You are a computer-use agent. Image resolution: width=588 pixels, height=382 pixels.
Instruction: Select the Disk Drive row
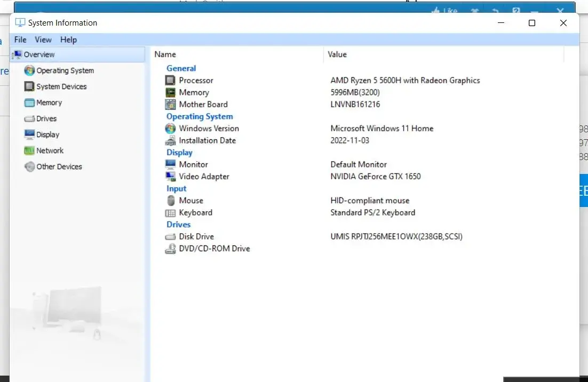pyautogui.click(x=196, y=236)
